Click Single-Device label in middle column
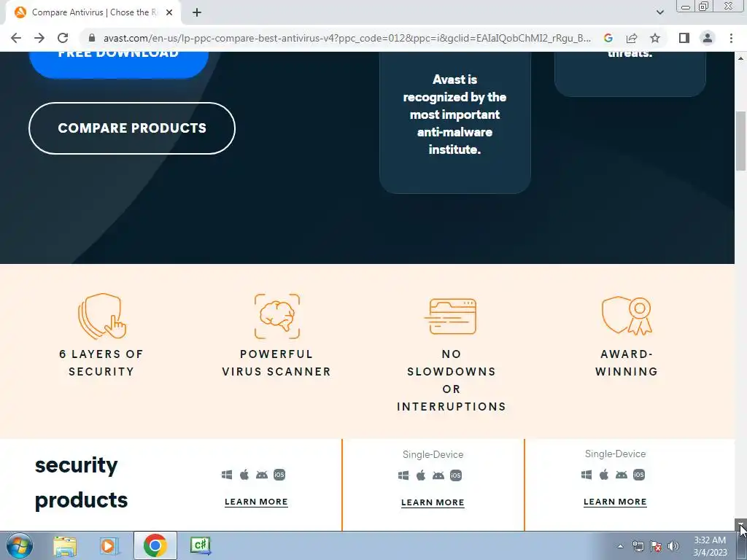 [433, 455]
